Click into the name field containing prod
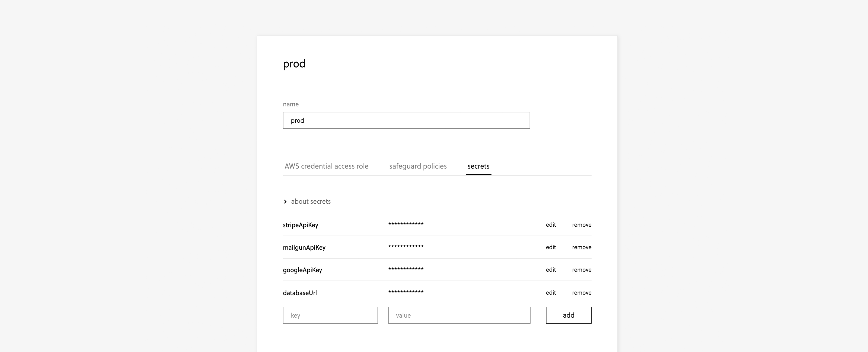Screen dimensions: 868x352 click(406, 120)
